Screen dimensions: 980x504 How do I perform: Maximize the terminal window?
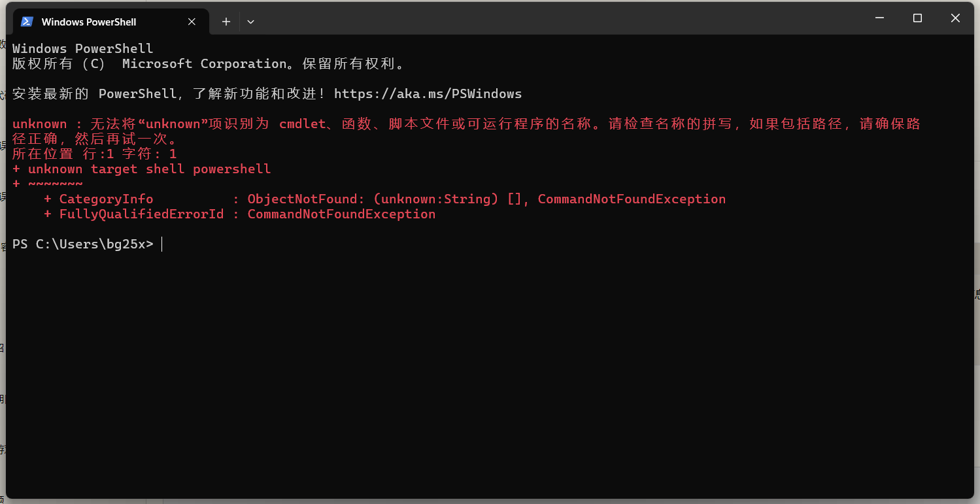click(917, 18)
